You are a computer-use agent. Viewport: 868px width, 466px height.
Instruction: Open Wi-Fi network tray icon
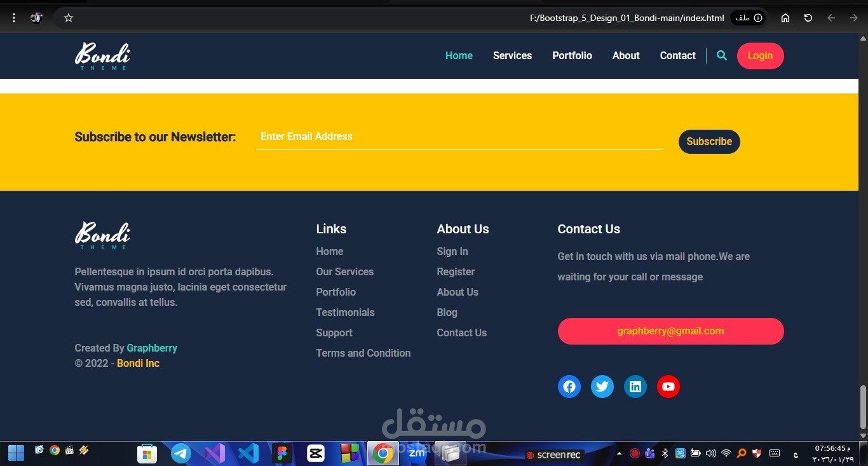[x=726, y=453]
